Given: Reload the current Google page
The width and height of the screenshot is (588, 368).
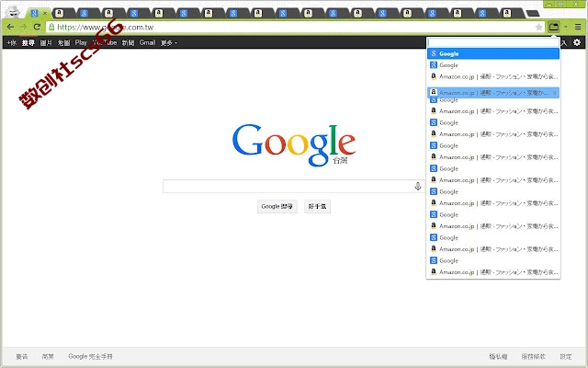Looking at the screenshot, I should click(x=37, y=27).
